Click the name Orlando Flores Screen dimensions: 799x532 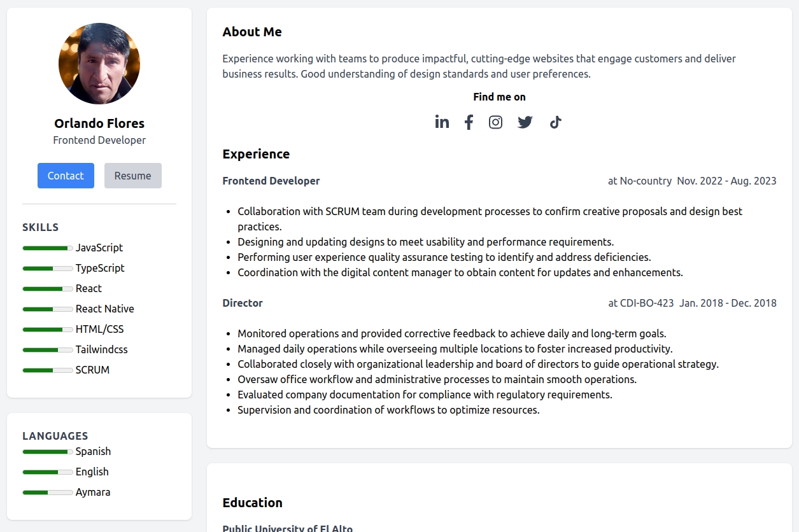[x=99, y=123]
